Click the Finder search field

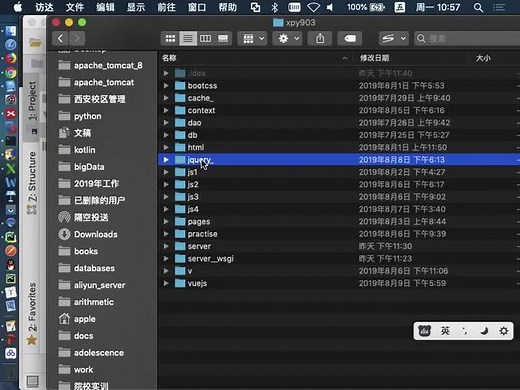[x=467, y=39]
